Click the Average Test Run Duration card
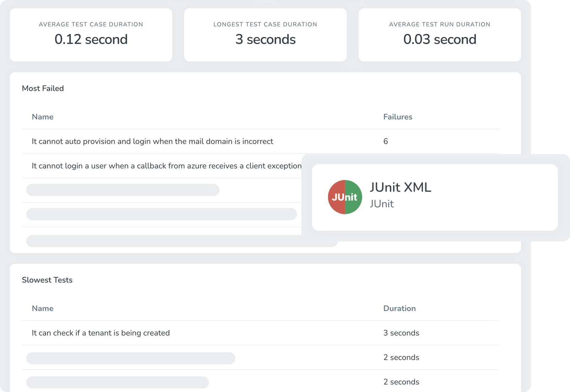Screen dimensions: 570x392 pyautogui.click(x=440, y=35)
